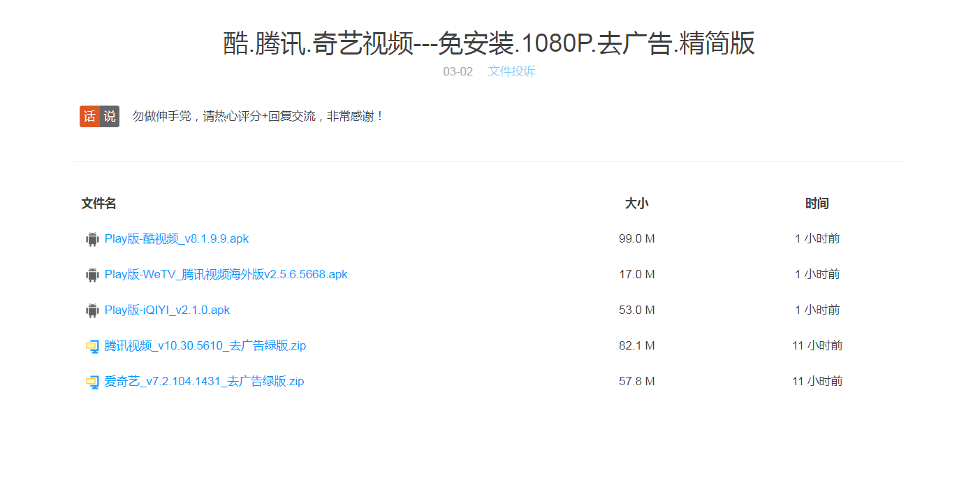Click the 时间 column header
The image size is (980, 481).
817,203
